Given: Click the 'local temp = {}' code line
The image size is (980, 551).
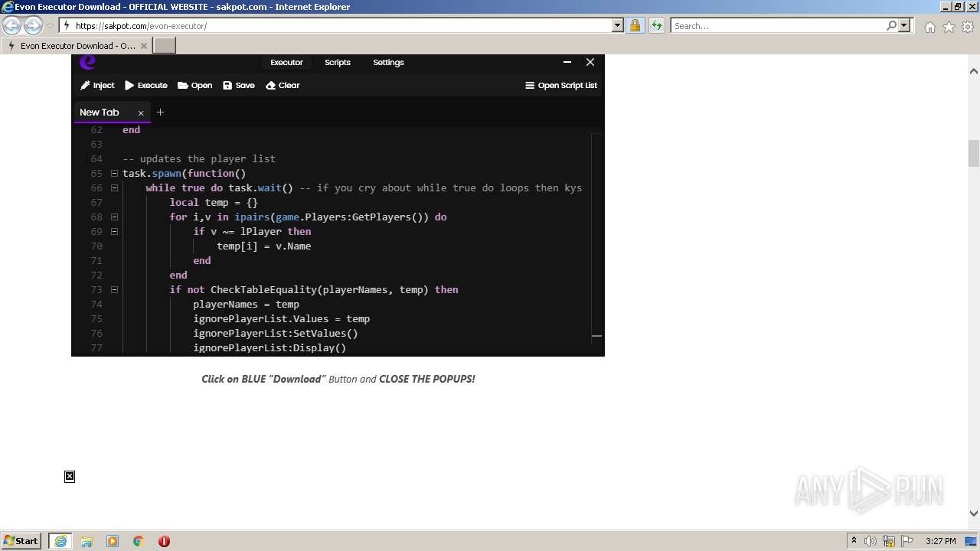Looking at the screenshot, I should pos(214,202).
